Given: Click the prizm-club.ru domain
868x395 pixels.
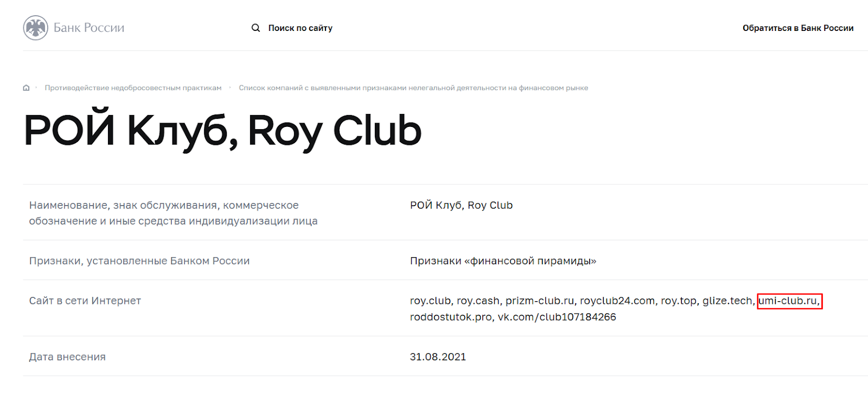Looking at the screenshot, I should pyautogui.click(x=539, y=301).
